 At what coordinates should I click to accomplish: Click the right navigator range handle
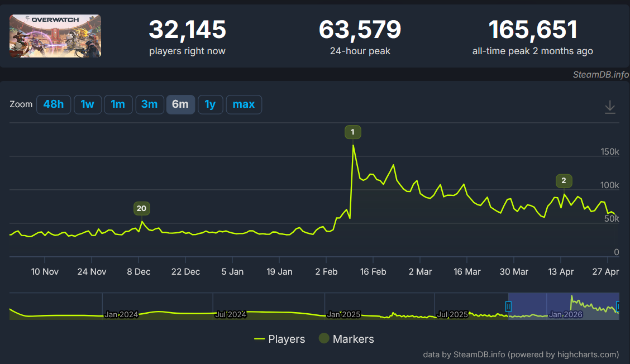pos(618,306)
